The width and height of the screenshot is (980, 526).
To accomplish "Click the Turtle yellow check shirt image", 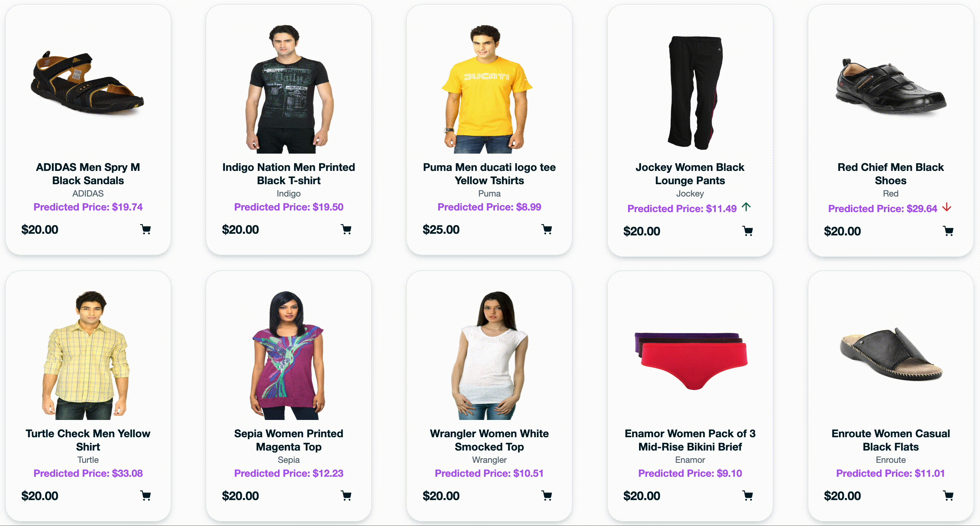I will (x=88, y=355).
